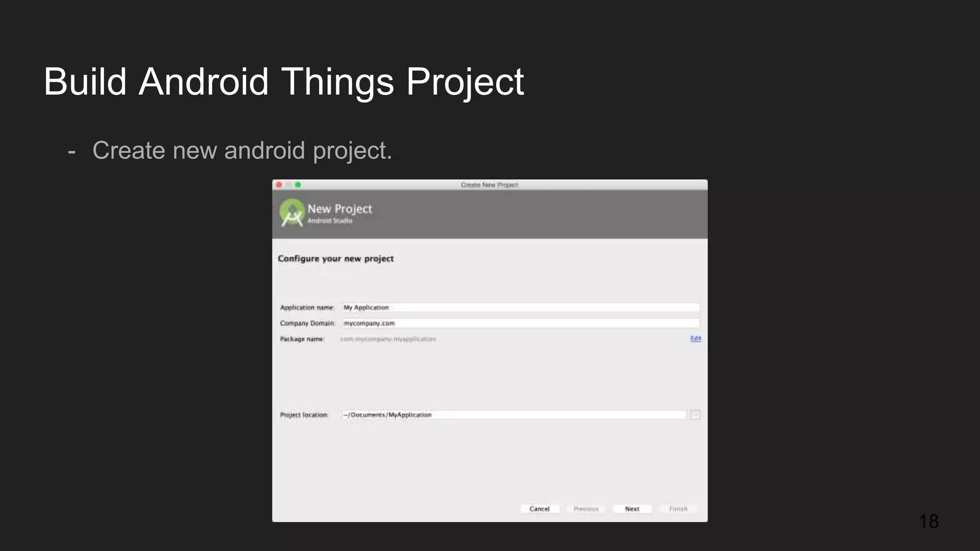Click the 'Package name:' label
Viewport: 980px width, 551px height.
302,339
